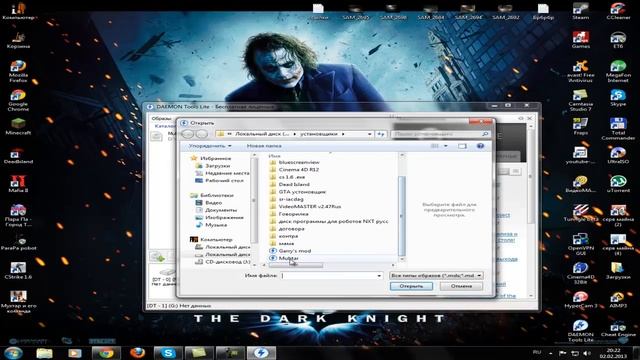
Task: Click the Имя column header
Action: [x=274, y=156]
